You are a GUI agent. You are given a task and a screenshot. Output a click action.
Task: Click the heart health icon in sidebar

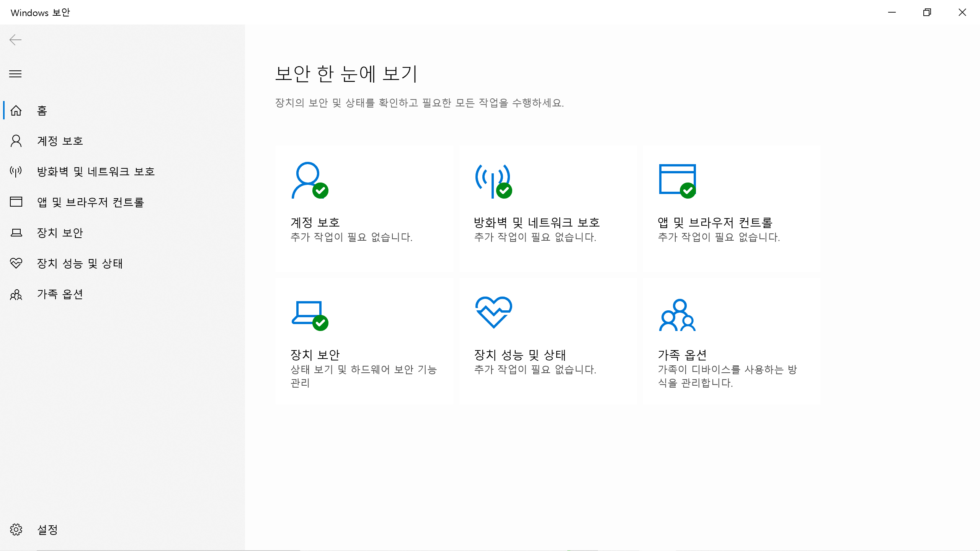(x=16, y=263)
